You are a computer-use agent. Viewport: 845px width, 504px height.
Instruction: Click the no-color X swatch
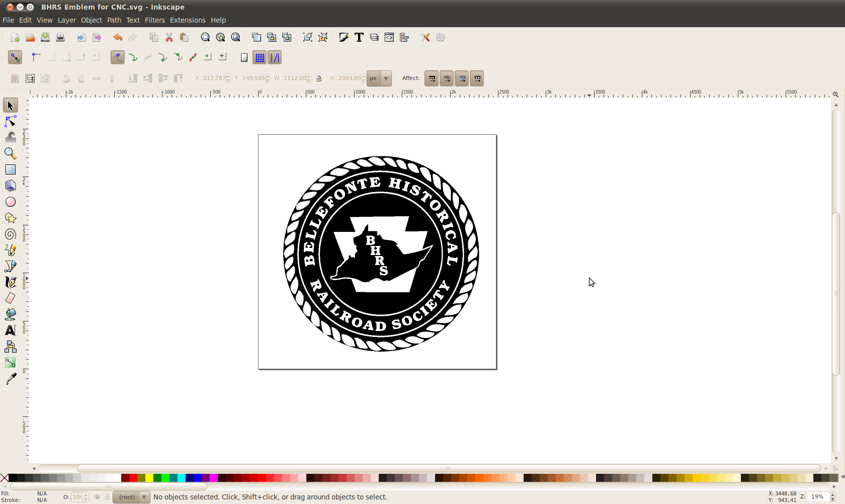coord(5,478)
